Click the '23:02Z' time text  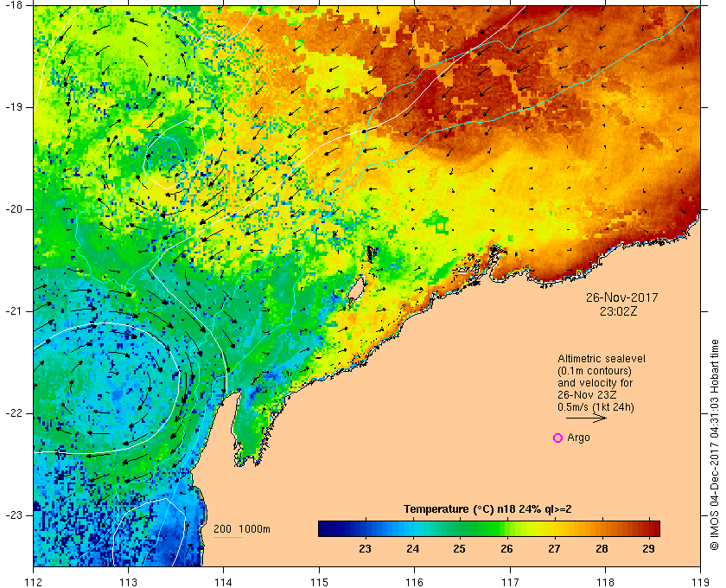(x=619, y=312)
